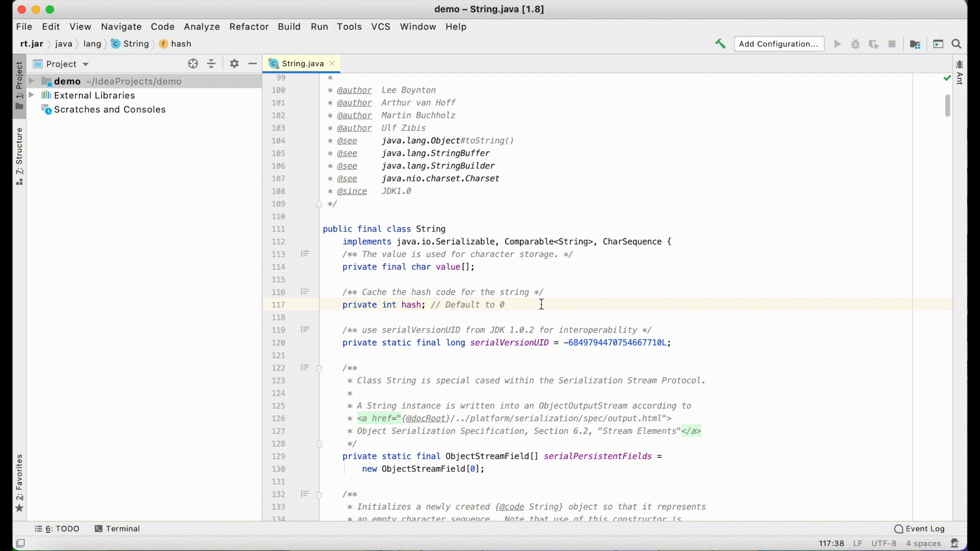
Task: Click the Run Anything icon in toolbar
Action: point(938,44)
